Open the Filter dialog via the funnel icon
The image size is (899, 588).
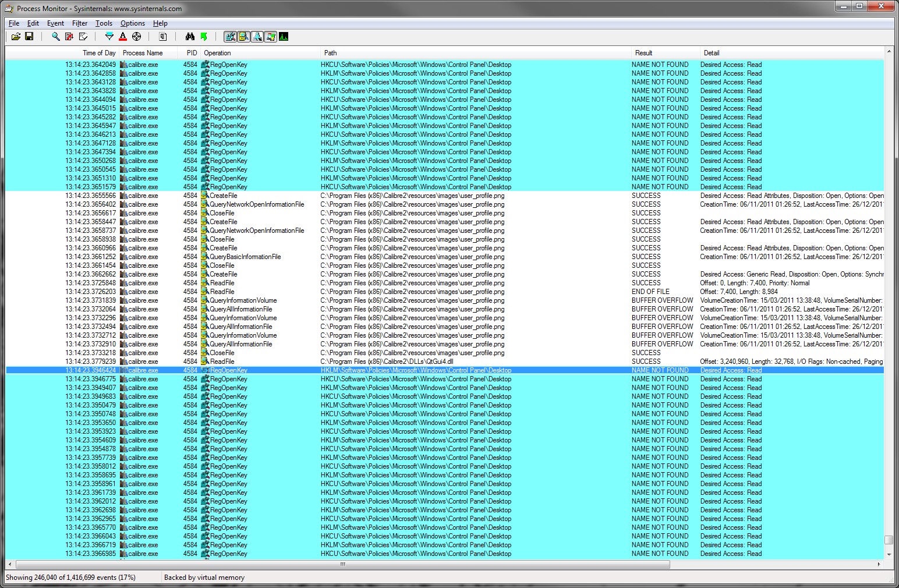[109, 37]
